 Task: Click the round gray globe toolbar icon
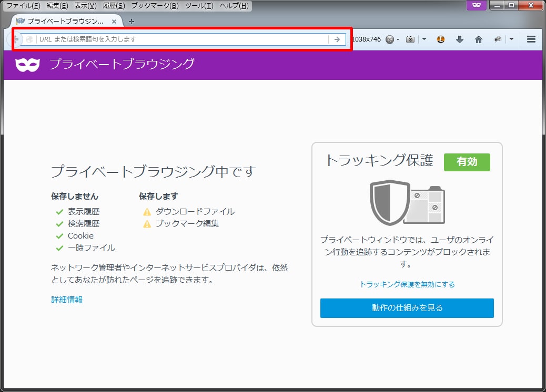389,39
